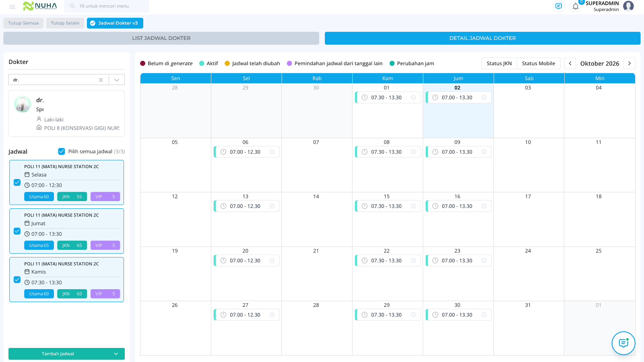Open the notifications bell
Viewport: 644px width, 362px height.
576,6
